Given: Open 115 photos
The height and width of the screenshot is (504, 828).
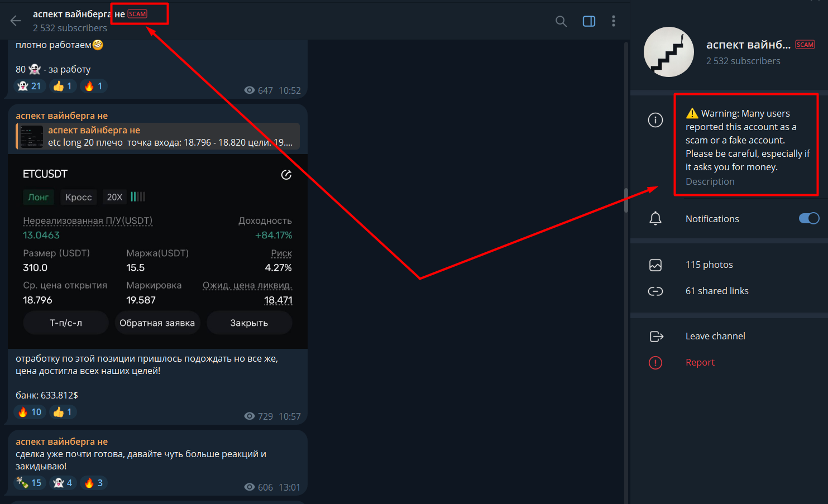Looking at the screenshot, I should 709,265.
